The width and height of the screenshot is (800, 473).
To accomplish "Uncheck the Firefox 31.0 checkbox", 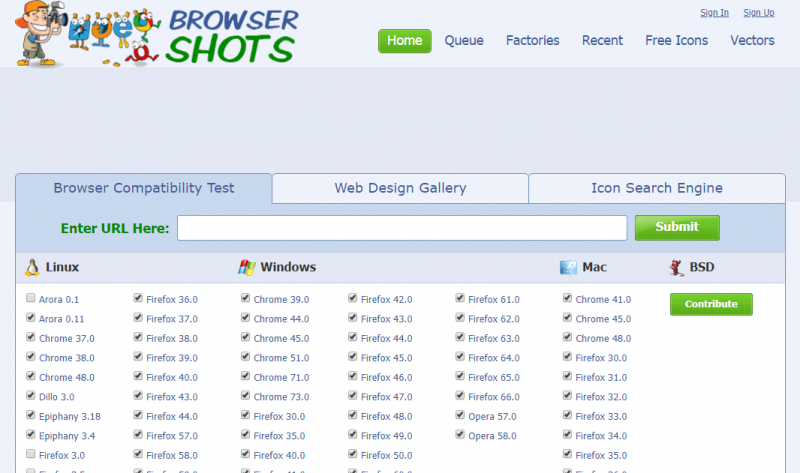I will pos(567,376).
